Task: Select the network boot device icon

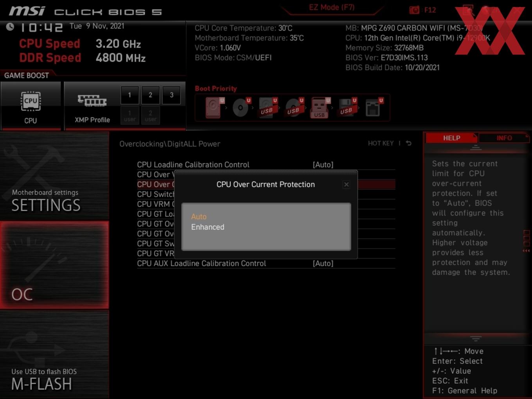Action: [374, 108]
